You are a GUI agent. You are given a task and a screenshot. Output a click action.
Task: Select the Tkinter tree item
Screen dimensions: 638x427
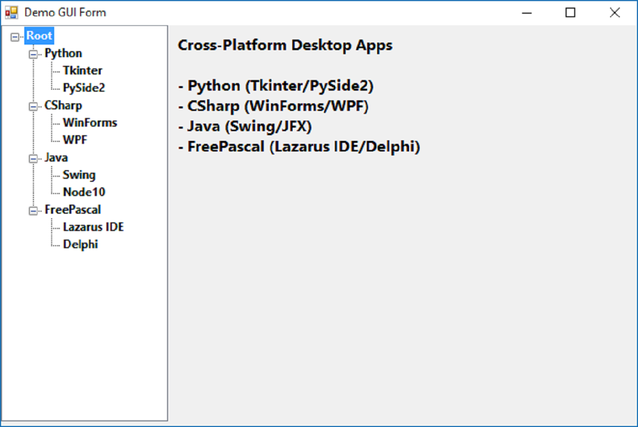(82, 70)
